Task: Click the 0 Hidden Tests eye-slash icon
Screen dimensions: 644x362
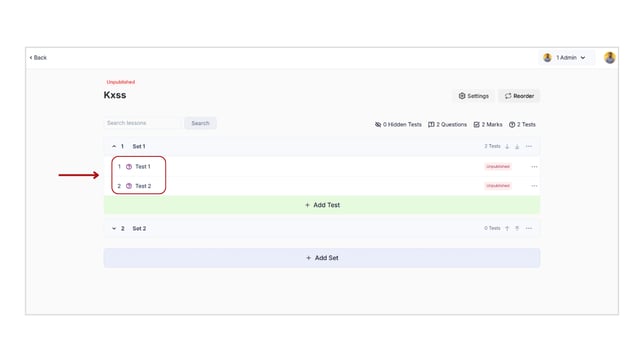Action: point(378,125)
